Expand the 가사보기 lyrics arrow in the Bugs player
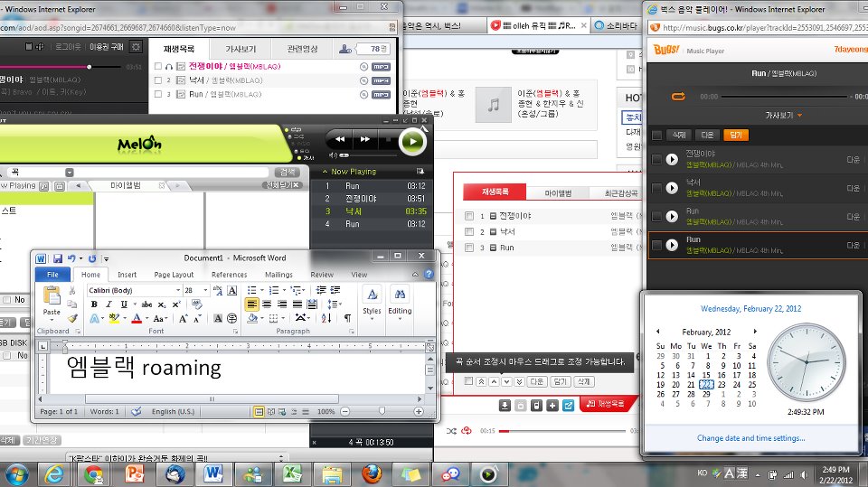This screenshot has width=868, height=487. [799, 115]
